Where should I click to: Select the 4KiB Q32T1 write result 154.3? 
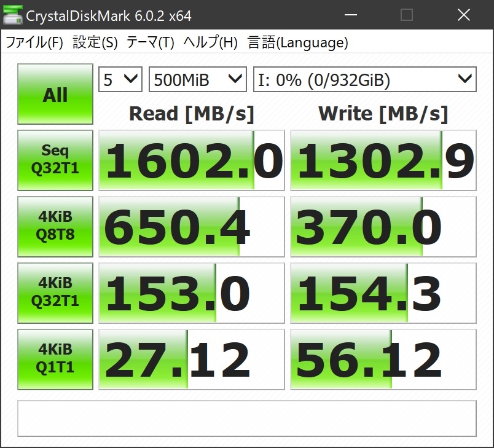[383, 293]
